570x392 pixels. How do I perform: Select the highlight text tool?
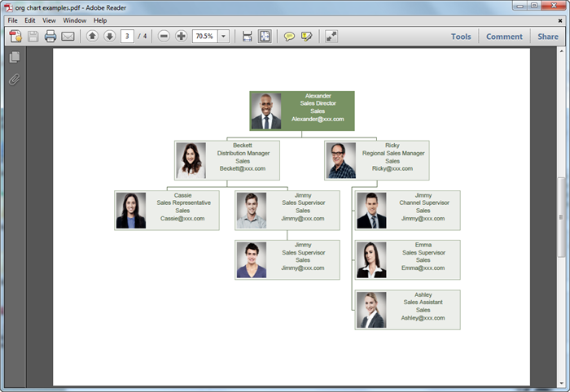306,37
